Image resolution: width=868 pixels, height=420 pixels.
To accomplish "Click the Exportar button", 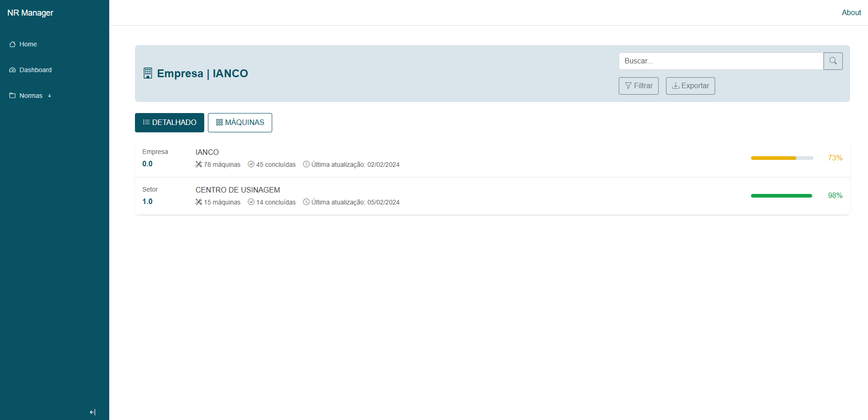I will [x=690, y=86].
